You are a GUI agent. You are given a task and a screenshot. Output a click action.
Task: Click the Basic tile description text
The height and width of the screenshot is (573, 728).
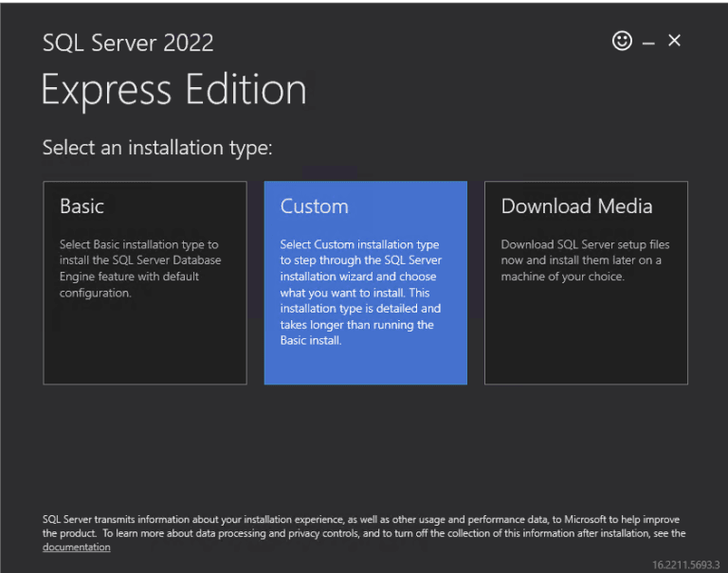click(x=139, y=269)
